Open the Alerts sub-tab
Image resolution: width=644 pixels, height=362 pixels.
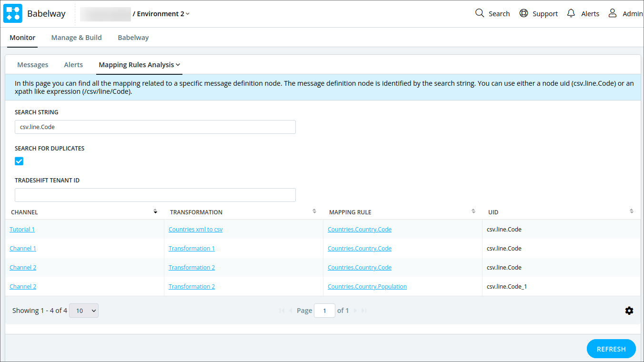[x=73, y=65]
